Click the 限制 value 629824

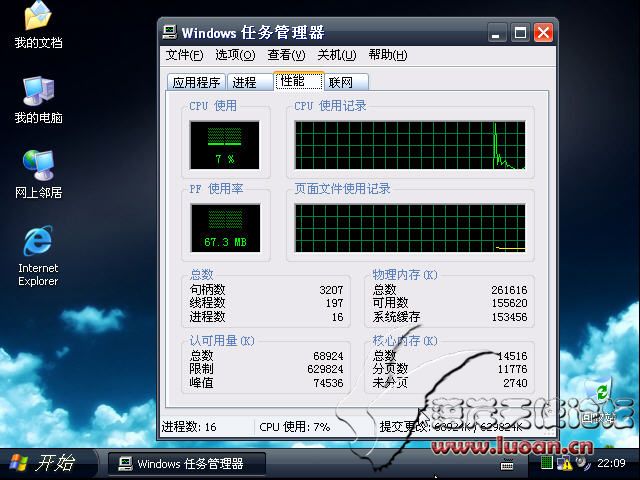click(325, 369)
